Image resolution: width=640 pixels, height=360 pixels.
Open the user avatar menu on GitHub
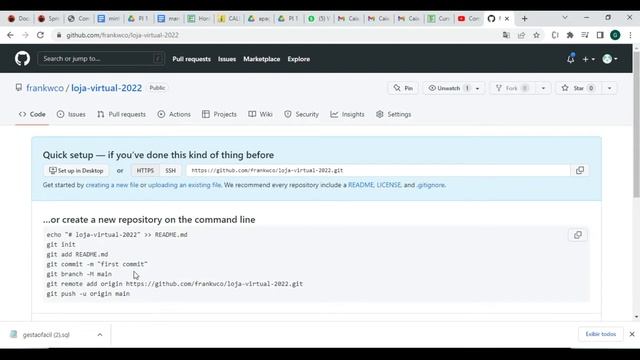point(610,59)
